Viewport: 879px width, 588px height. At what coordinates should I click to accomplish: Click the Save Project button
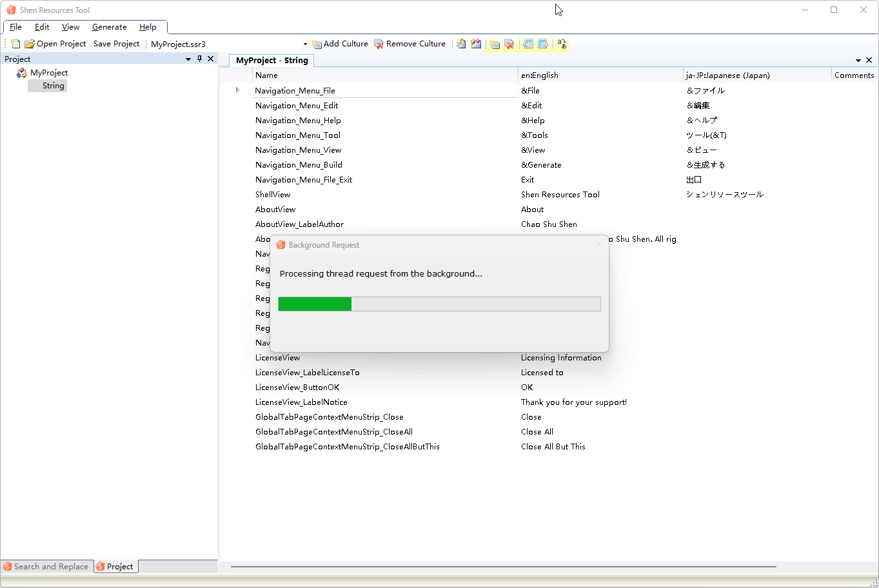click(116, 44)
